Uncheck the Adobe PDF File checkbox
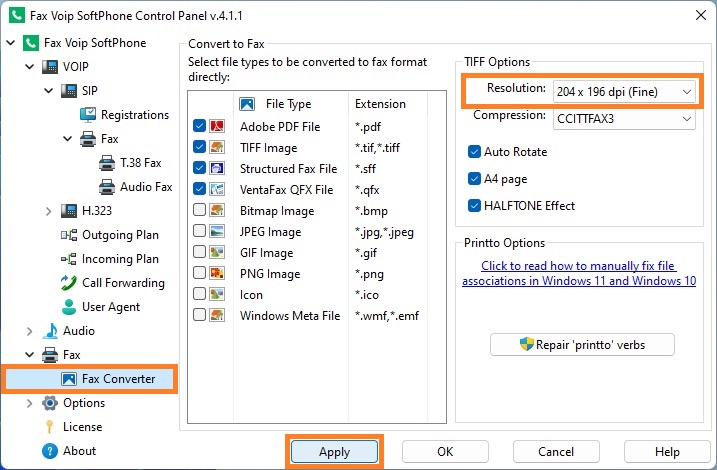Viewport: 717px width, 470px height. (199, 125)
